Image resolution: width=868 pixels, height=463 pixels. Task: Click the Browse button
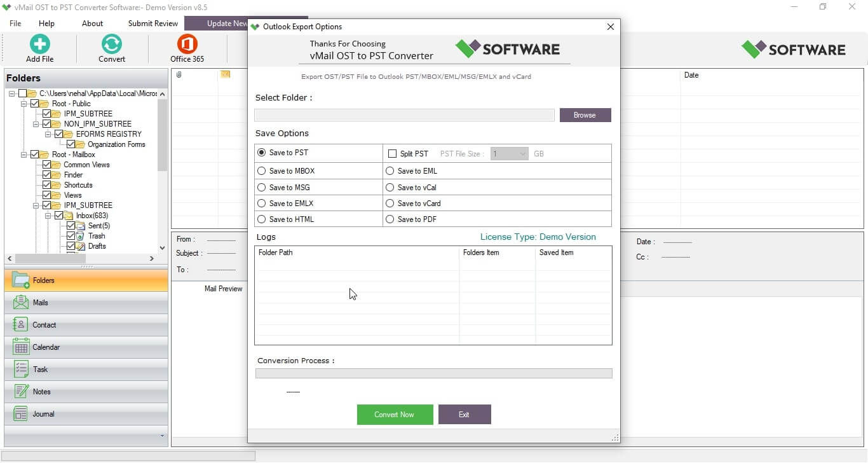(585, 115)
